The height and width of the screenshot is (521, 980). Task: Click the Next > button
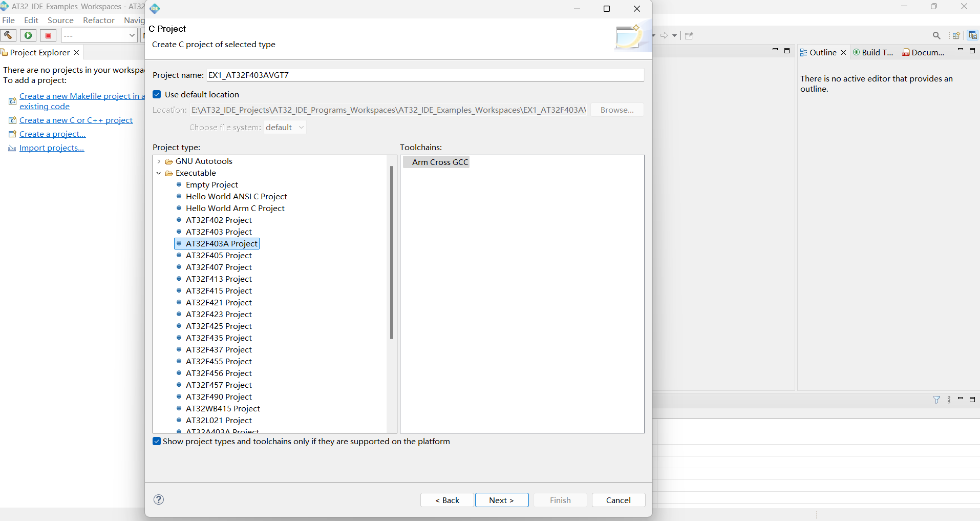coord(502,500)
